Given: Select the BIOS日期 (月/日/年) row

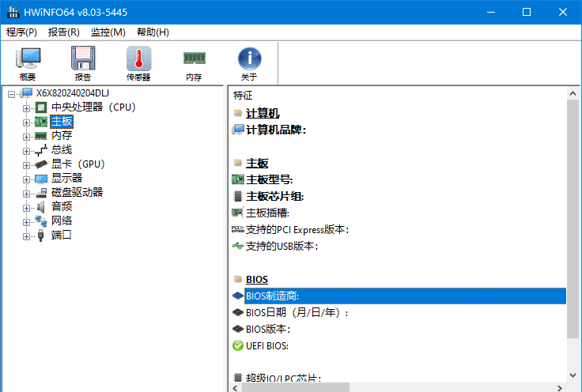Looking at the screenshot, I should point(297,313).
